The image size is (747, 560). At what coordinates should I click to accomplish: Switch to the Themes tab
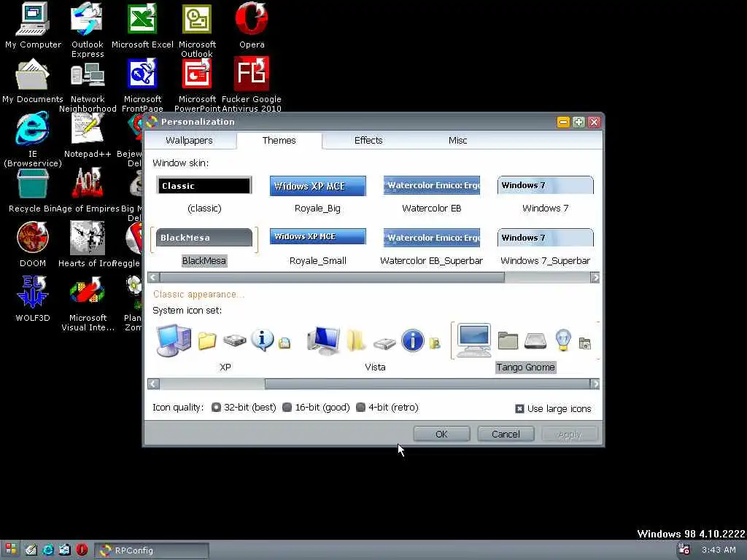[x=279, y=141]
